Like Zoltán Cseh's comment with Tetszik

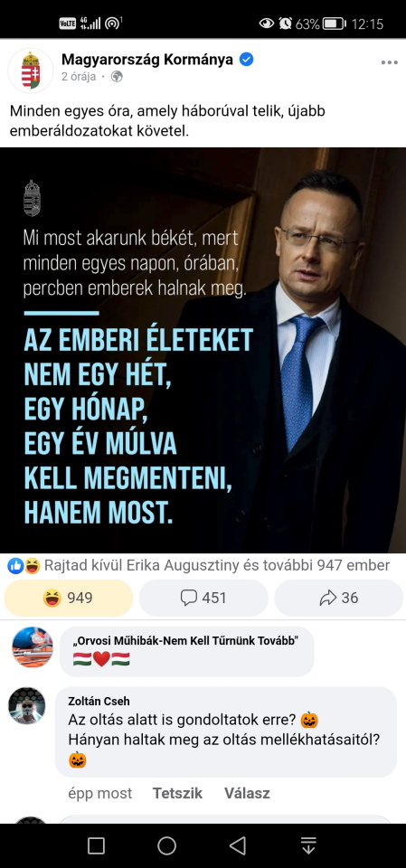(x=177, y=793)
